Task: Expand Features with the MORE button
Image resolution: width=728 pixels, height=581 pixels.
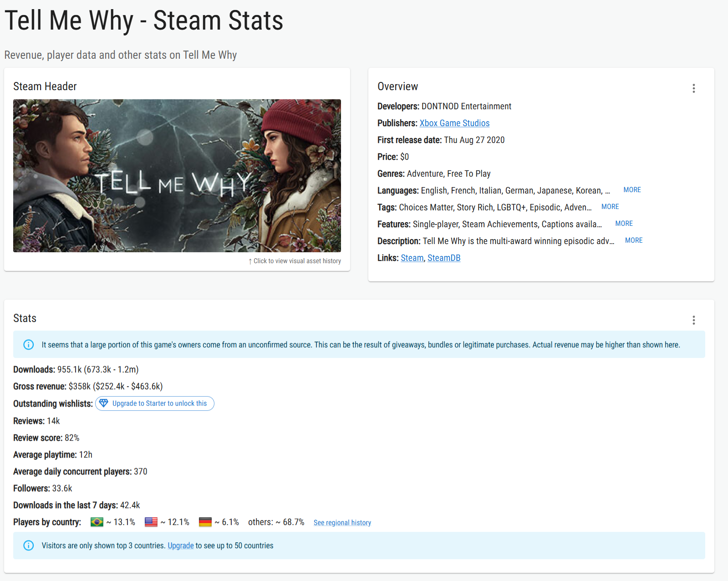Action: click(624, 224)
